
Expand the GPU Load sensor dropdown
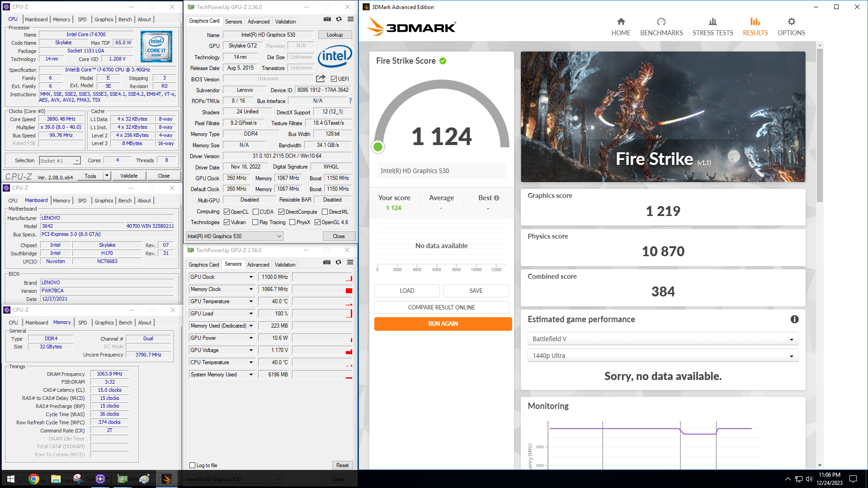[x=251, y=314]
